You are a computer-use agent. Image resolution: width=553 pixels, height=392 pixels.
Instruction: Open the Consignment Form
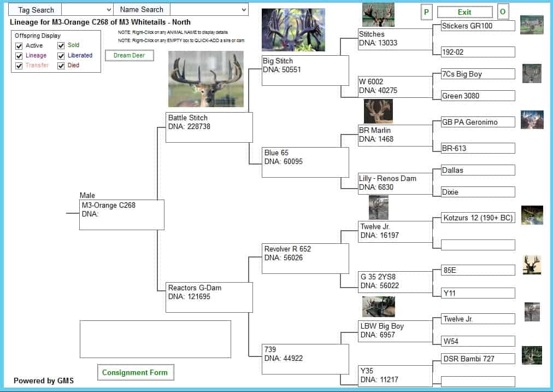135,373
